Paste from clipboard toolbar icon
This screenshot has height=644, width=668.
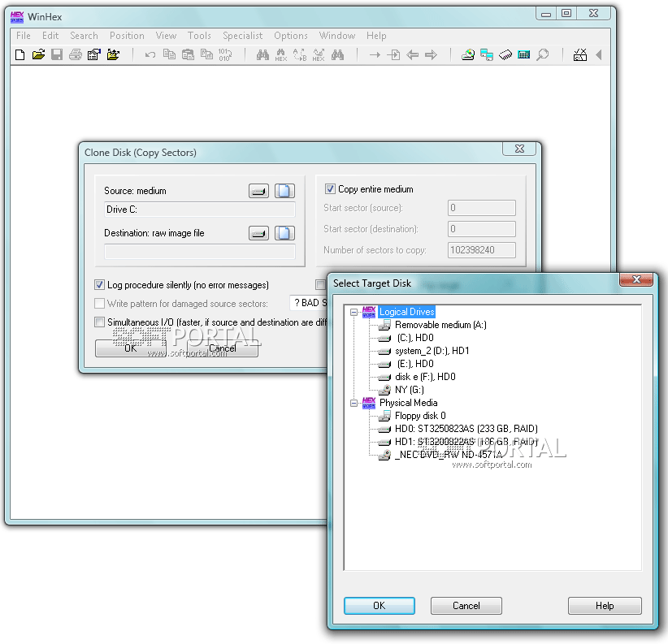(x=188, y=55)
